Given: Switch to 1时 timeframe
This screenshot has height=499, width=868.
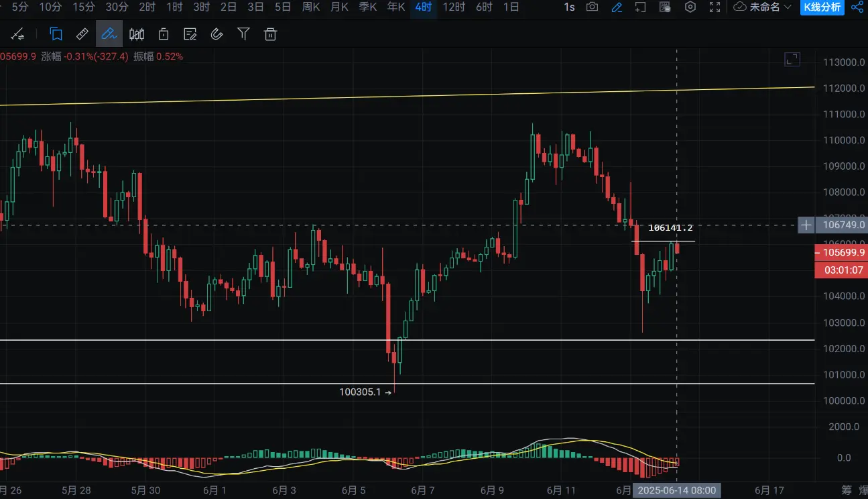Looking at the screenshot, I should tap(174, 7).
